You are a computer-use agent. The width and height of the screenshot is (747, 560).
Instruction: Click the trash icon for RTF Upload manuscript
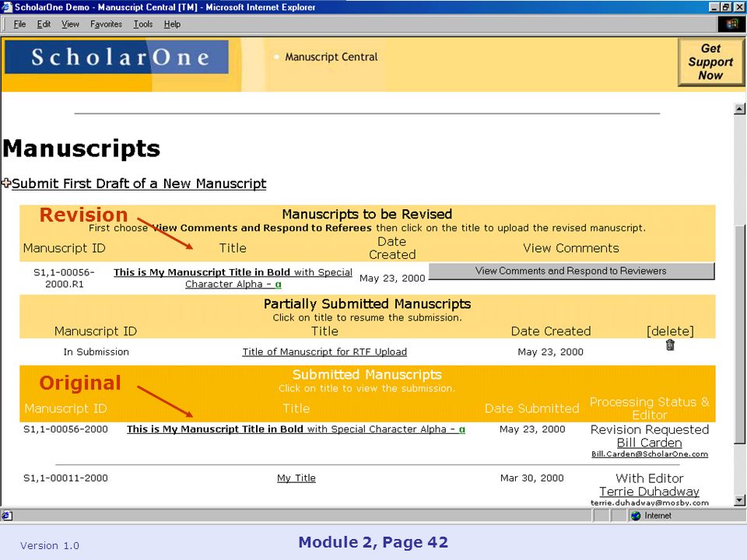pos(670,345)
